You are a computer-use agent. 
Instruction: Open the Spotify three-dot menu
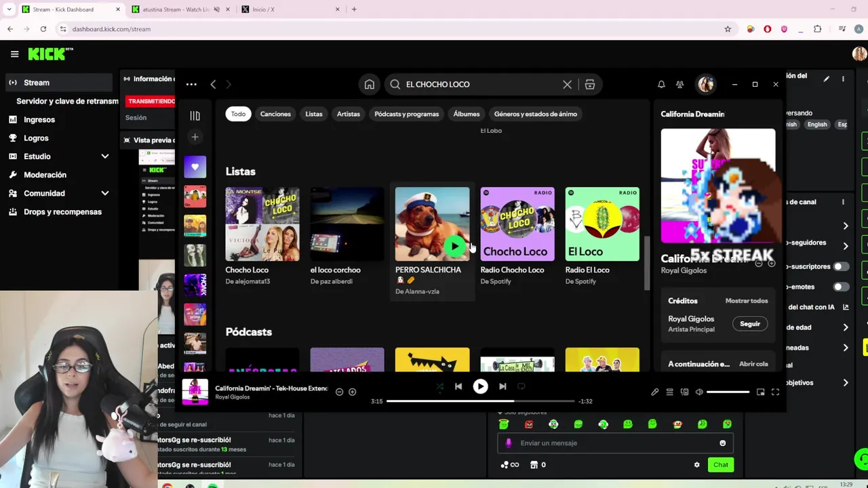tap(191, 85)
